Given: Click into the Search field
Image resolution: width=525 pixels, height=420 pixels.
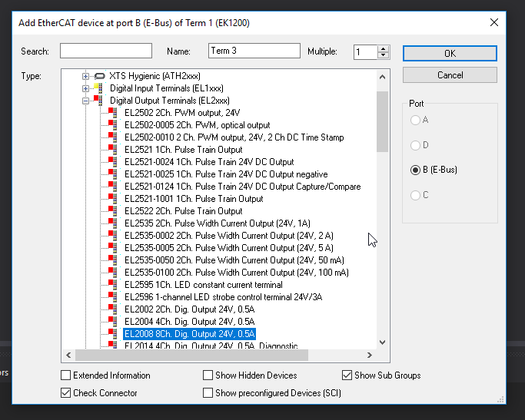Looking at the screenshot, I should (x=106, y=51).
